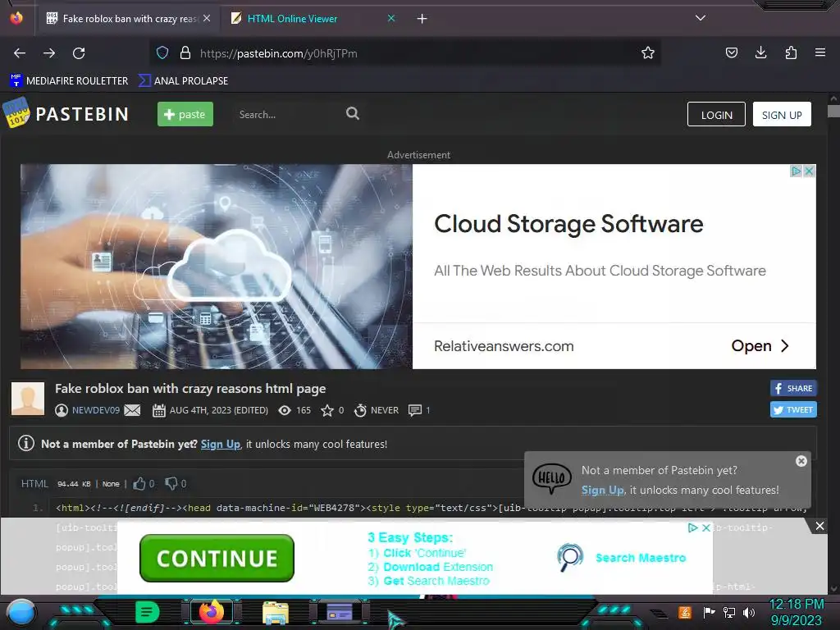Switch to the HTML Online Viewer tab

click(x=307, y=19)
